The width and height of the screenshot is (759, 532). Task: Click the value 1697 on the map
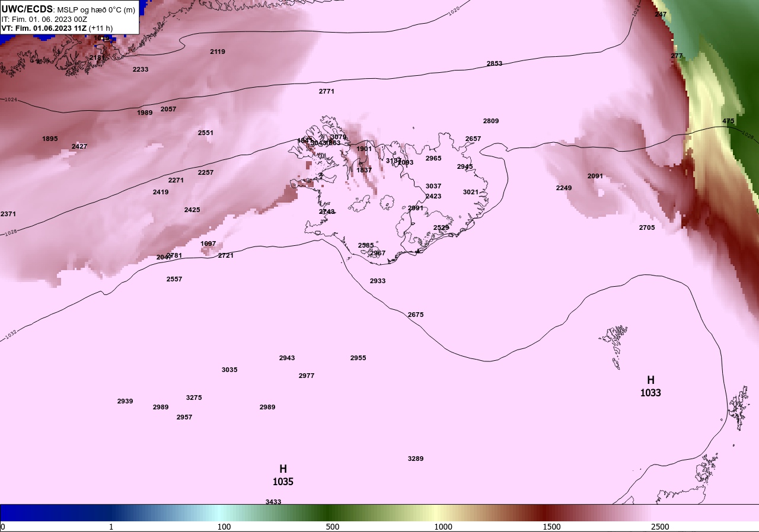point(208,243)
